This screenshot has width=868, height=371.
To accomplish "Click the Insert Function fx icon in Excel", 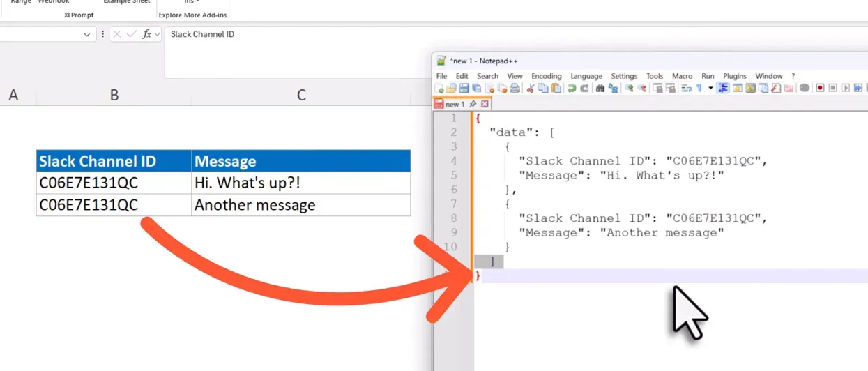I will point(146,34).
